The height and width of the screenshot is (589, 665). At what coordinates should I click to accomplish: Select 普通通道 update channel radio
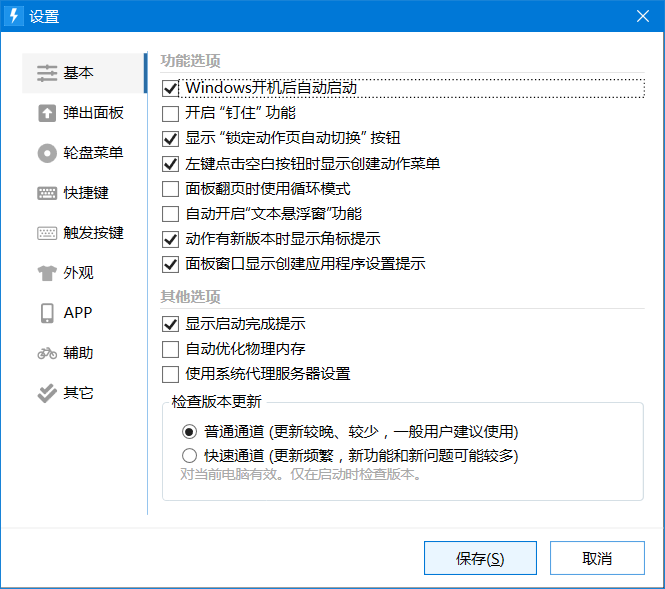click(189, 432)
